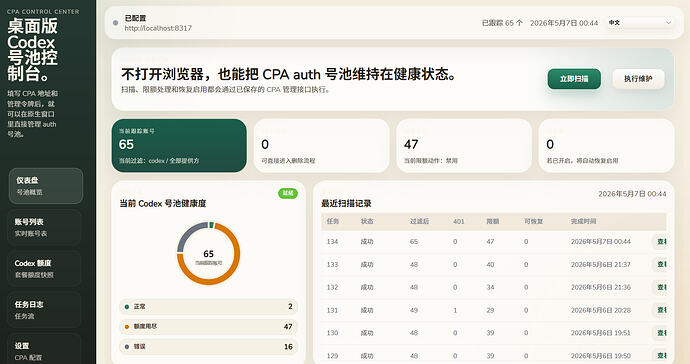Click the 成功 status in row 131
Image resolution: width=690 pixels, height=364 pixels.
[x=367, y=310]
